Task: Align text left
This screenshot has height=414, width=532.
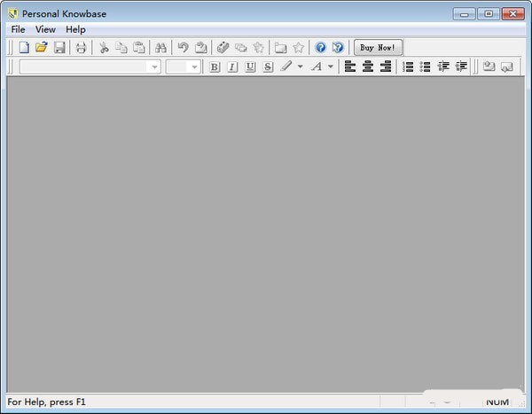Action: tap(350, 66)
